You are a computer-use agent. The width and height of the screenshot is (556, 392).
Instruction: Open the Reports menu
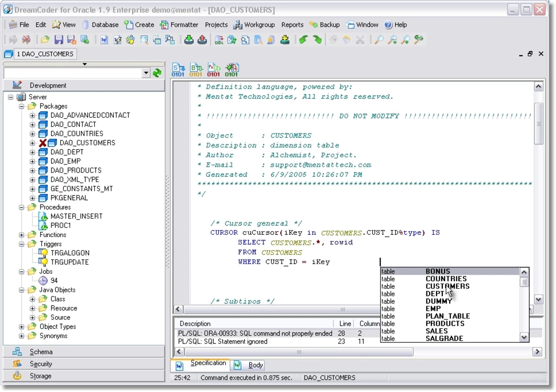coord(292,25)
